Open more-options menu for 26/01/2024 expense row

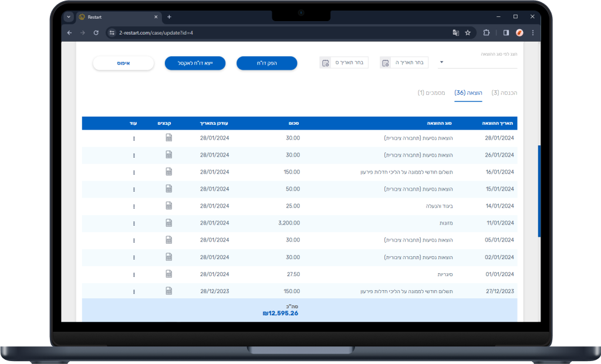[x=134, y=155]
